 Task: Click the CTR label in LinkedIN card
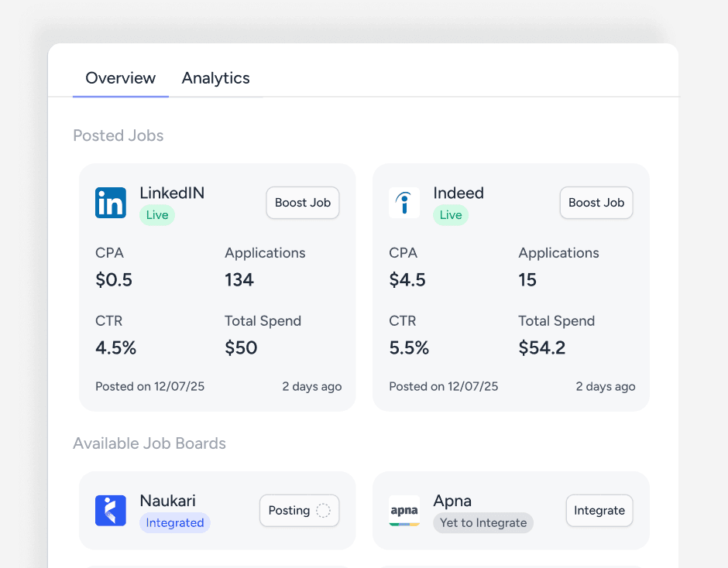[109, 320]
